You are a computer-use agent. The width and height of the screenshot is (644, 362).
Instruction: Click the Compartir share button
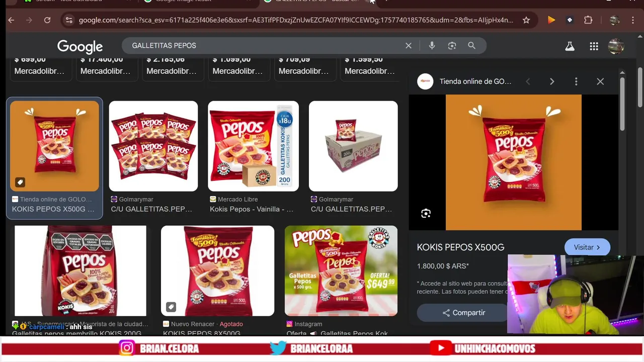pyautogui.click(x=463, y=313)
